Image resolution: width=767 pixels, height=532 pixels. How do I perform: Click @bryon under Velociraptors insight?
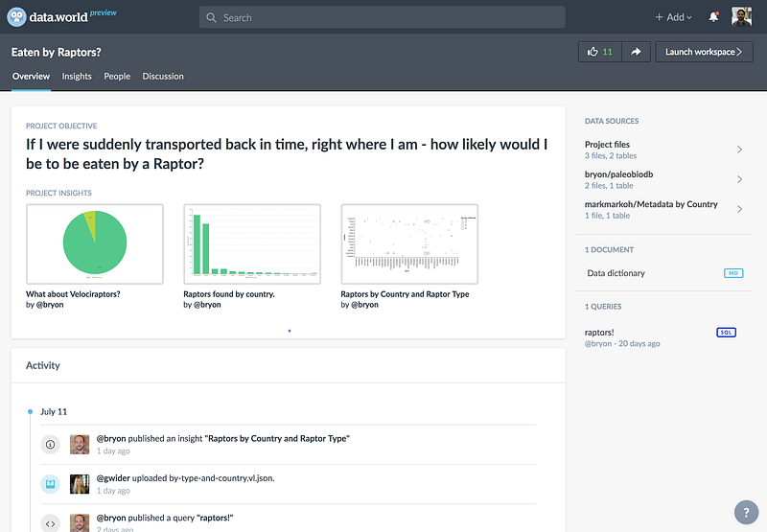[x=50, y=305]
